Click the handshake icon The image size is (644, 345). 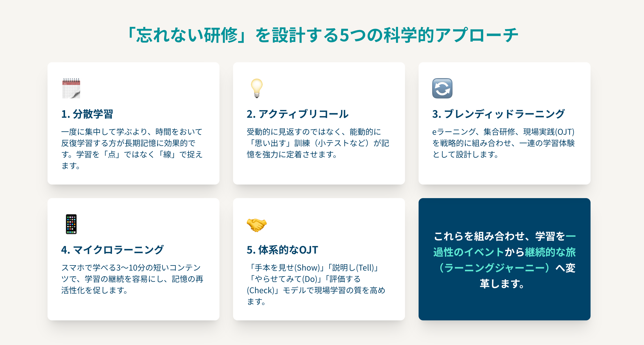257,225
